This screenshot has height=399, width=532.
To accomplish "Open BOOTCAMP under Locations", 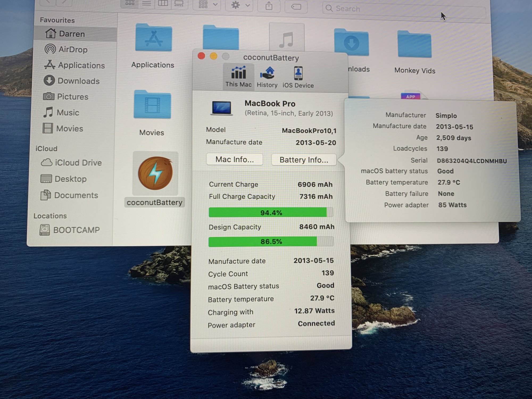I will pyautogui.click(x=76, y=230).
